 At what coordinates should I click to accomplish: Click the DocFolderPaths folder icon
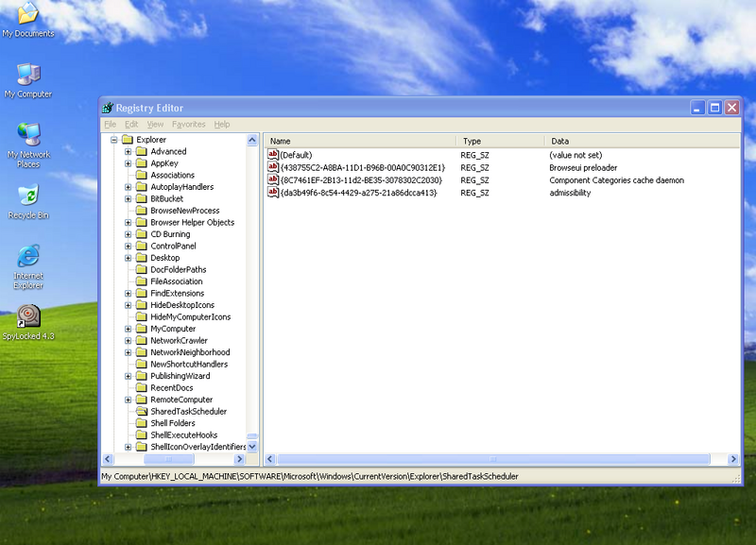(x=141, y=269)
